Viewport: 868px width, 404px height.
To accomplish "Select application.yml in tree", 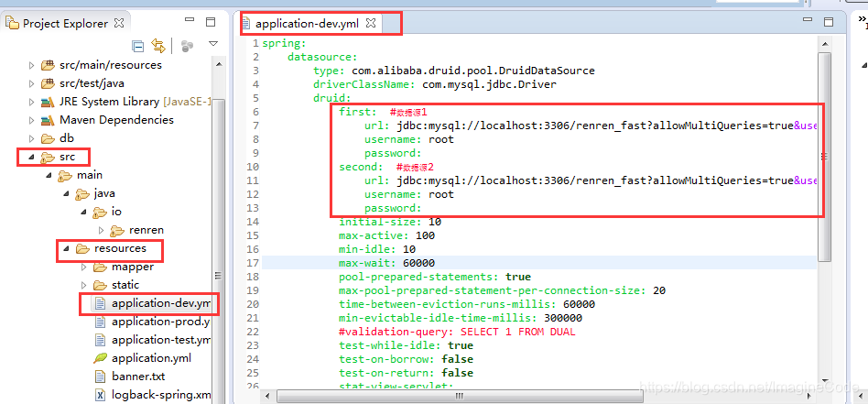I will [152, 358].
